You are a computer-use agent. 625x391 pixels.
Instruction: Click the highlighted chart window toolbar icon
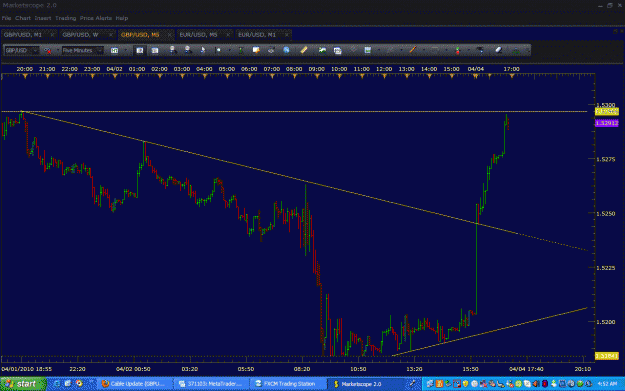pyautogui.click(x=140, y=51)
